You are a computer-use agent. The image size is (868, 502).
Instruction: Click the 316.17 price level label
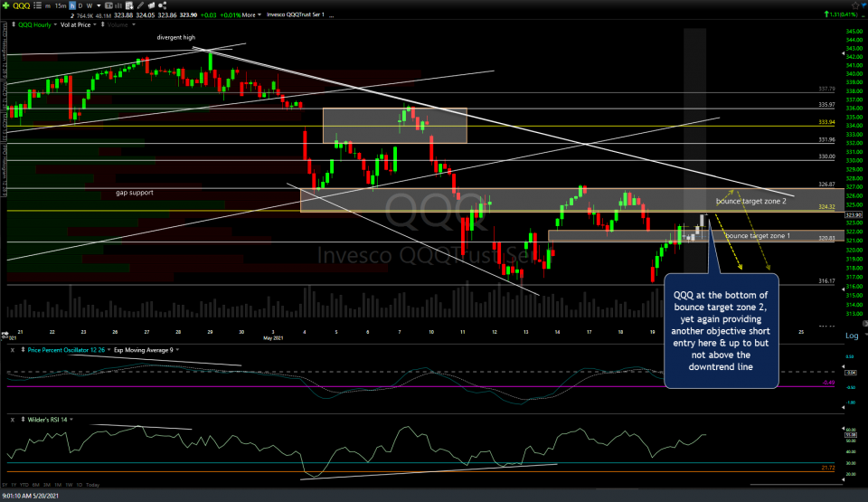tap(826, 281)
